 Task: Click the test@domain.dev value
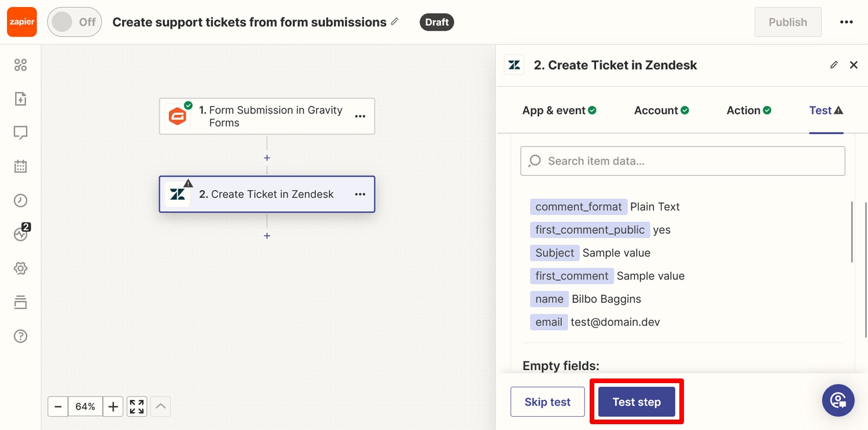[615, 322]
